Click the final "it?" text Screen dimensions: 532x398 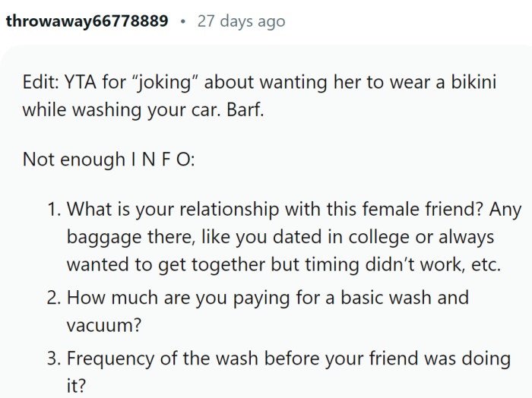pos(78,385)
